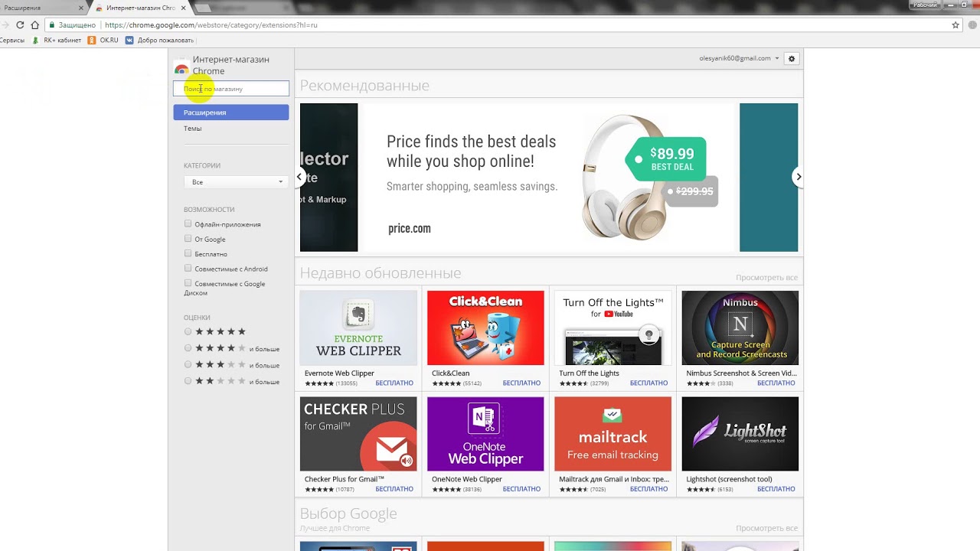Click the Checker Plus for Gmail™ title
The height and width of the screenshot is (551, 980).
345,479
